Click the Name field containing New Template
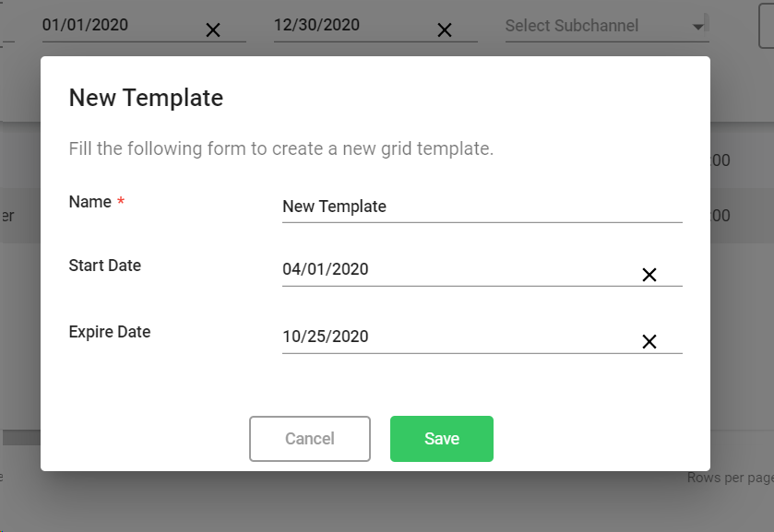 (480, 207)
